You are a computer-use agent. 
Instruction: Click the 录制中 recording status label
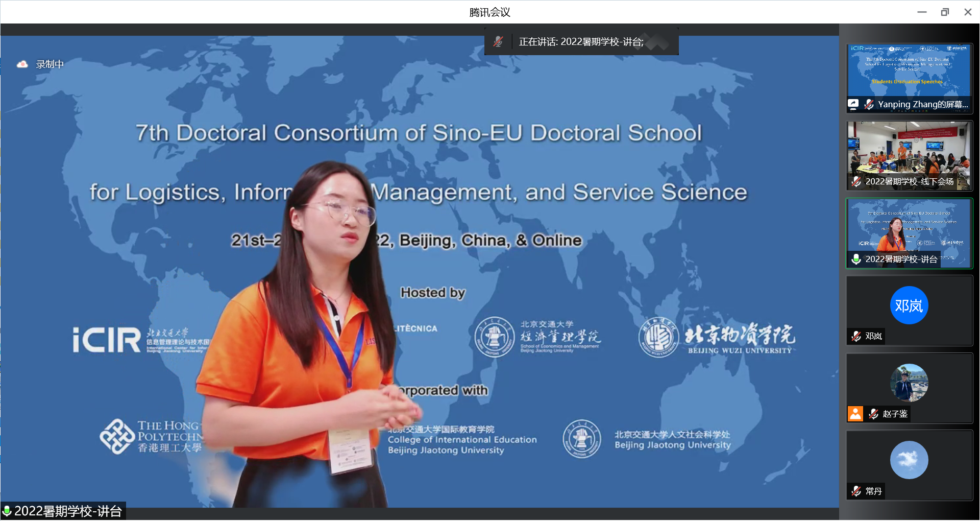click(x=50, y=64)
